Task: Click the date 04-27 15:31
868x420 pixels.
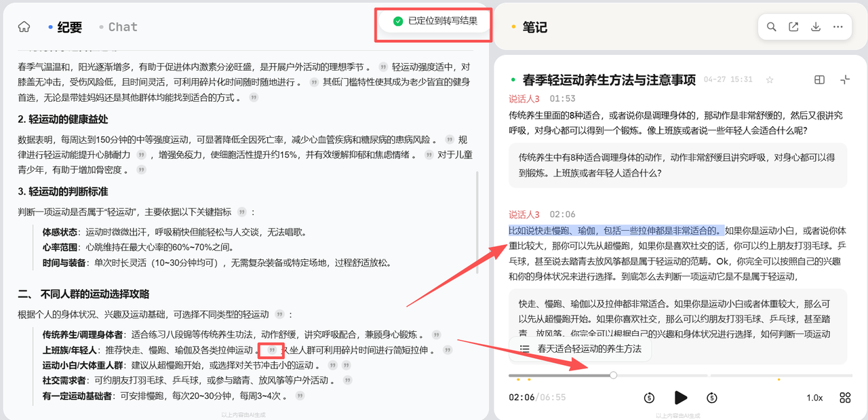Action: (728, 80)
